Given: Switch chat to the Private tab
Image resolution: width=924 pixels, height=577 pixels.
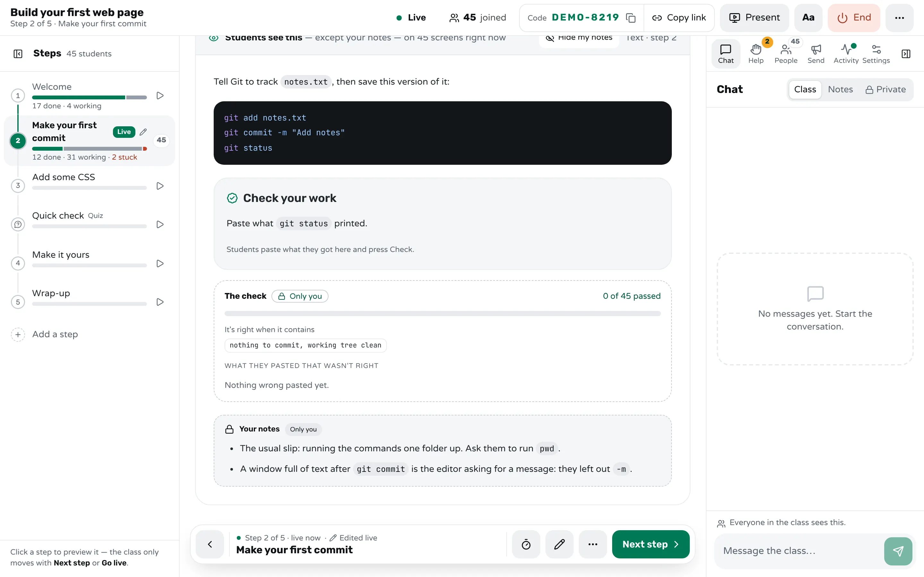Looking at the screenshot, I should 886,89.
